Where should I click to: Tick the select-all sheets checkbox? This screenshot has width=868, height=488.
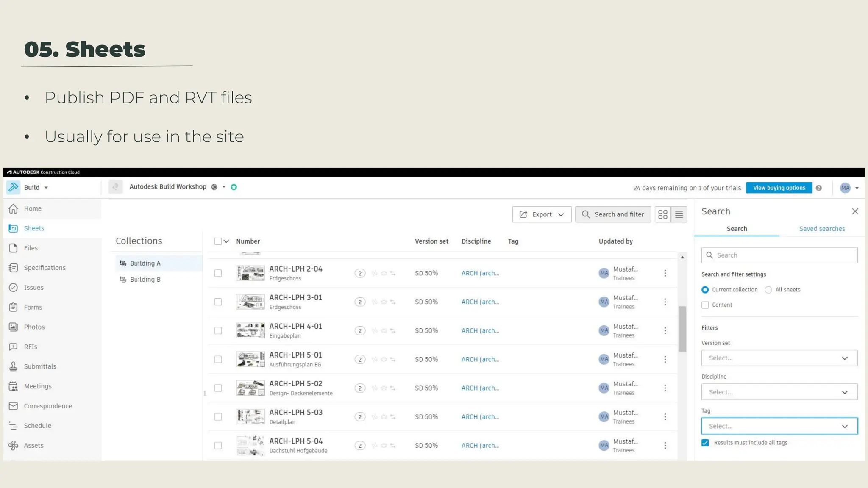[x=218, y=241]
